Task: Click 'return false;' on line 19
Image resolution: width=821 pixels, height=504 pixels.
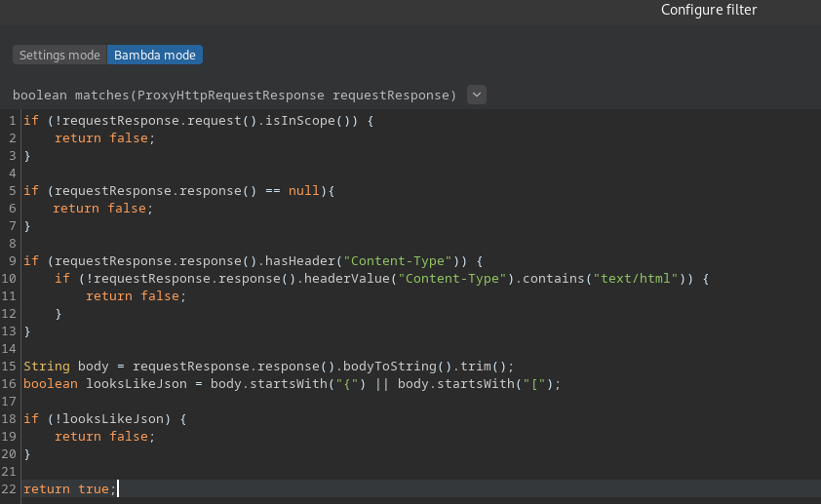Action: (x=104, y=437)
